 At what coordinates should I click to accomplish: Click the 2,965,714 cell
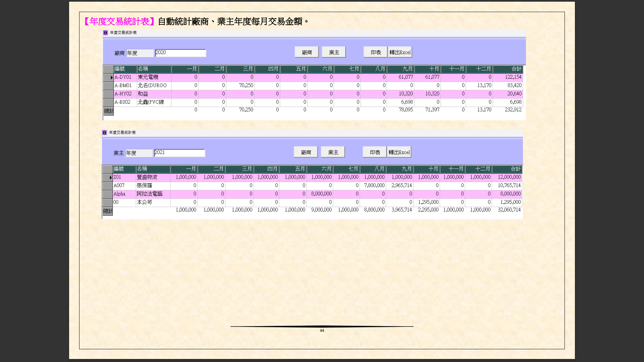pyautogui.click(x=399, y=186)
